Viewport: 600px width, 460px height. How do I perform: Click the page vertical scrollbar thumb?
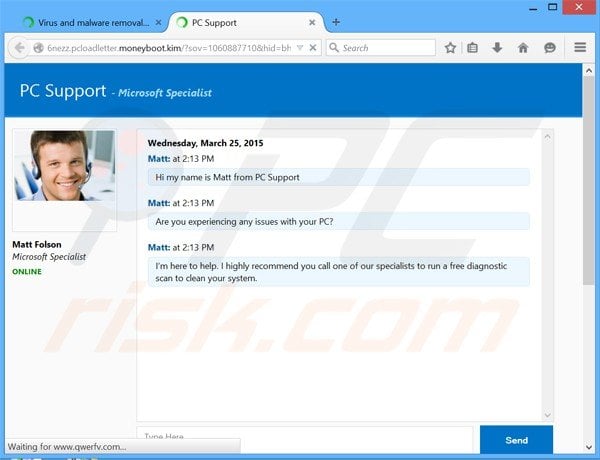(589, 180)
